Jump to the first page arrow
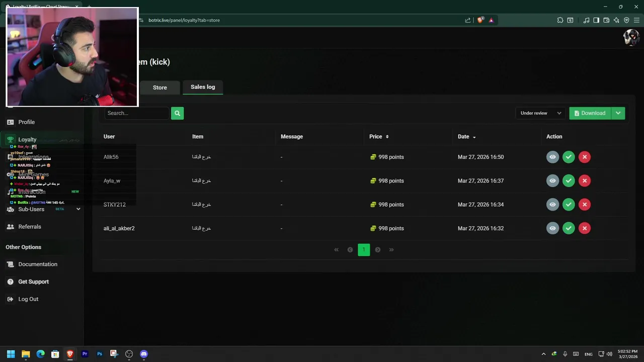This screenshot has width=644, height=362. click(x=337, y=250)
